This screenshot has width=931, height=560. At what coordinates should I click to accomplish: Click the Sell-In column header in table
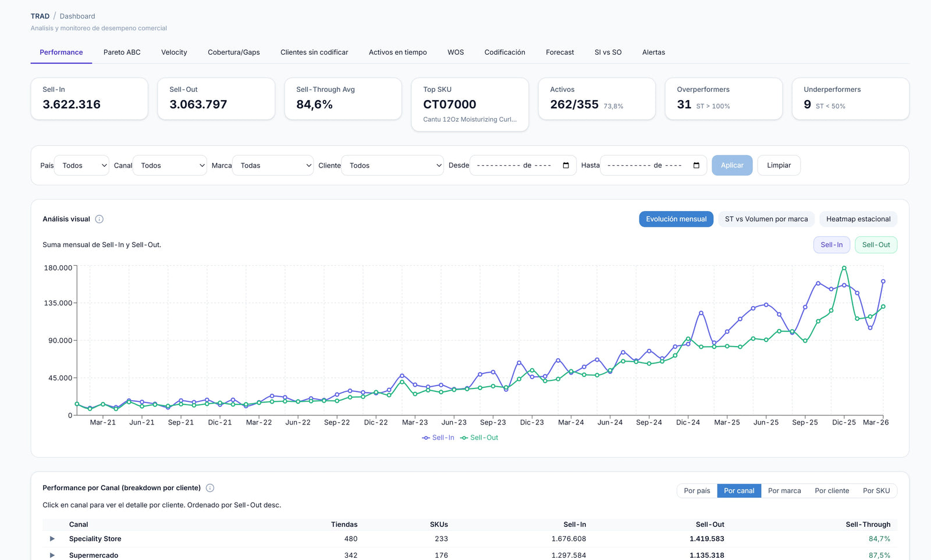tap(575, 525)
